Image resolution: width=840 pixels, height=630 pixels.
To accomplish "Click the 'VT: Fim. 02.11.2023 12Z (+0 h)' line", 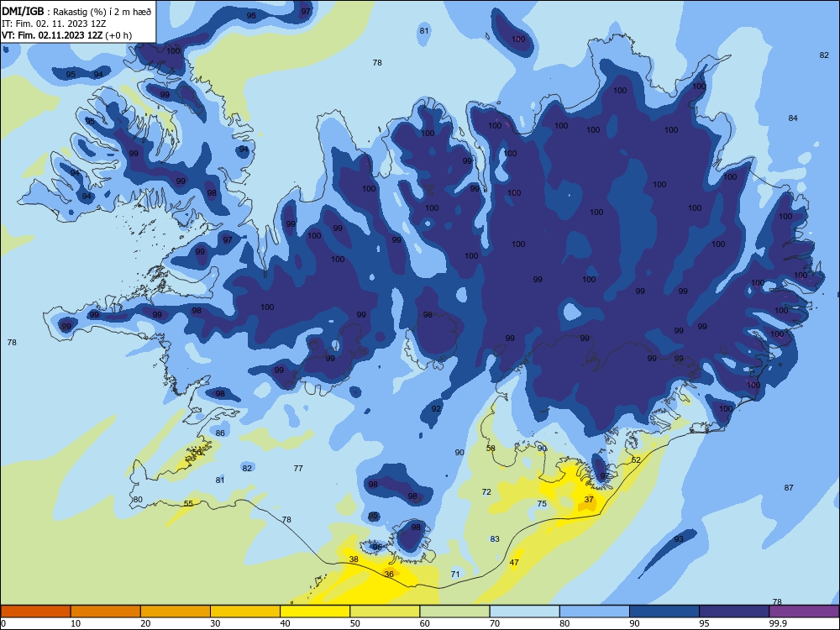I will 66,35.
